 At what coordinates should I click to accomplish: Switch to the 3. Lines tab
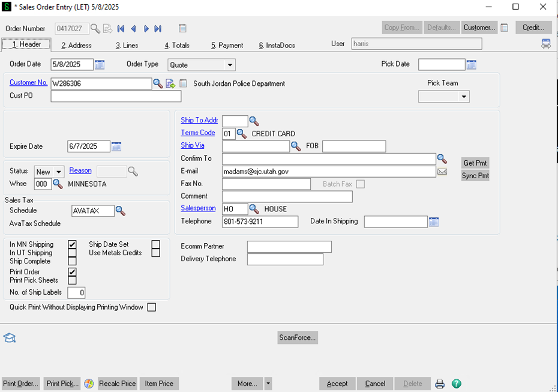[x=127, y=45]
